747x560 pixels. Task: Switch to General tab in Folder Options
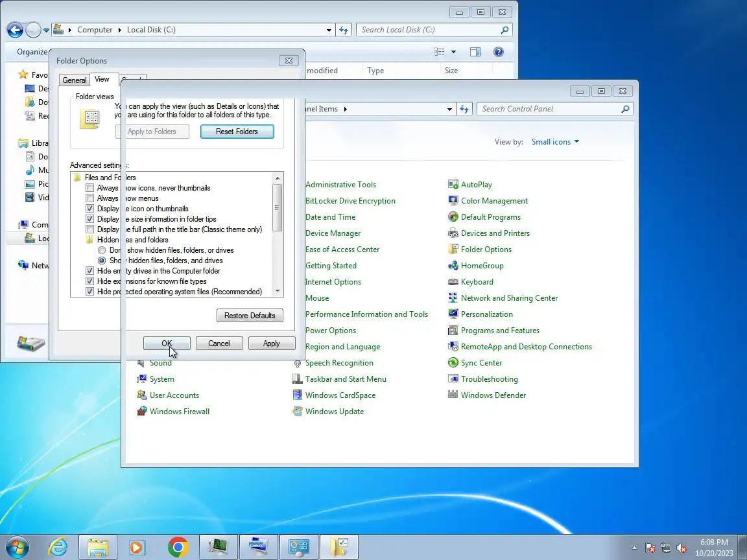click(75, 80)
